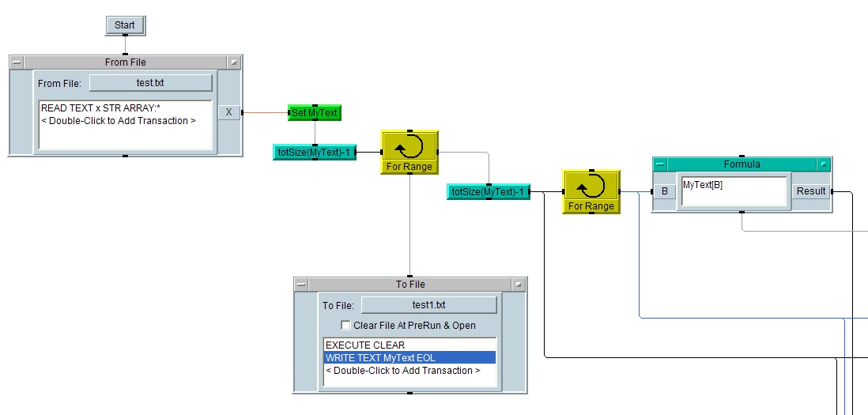Open the test1.txt file selector button
Viewport: 868px width, 415px height.
pos(428,305)
